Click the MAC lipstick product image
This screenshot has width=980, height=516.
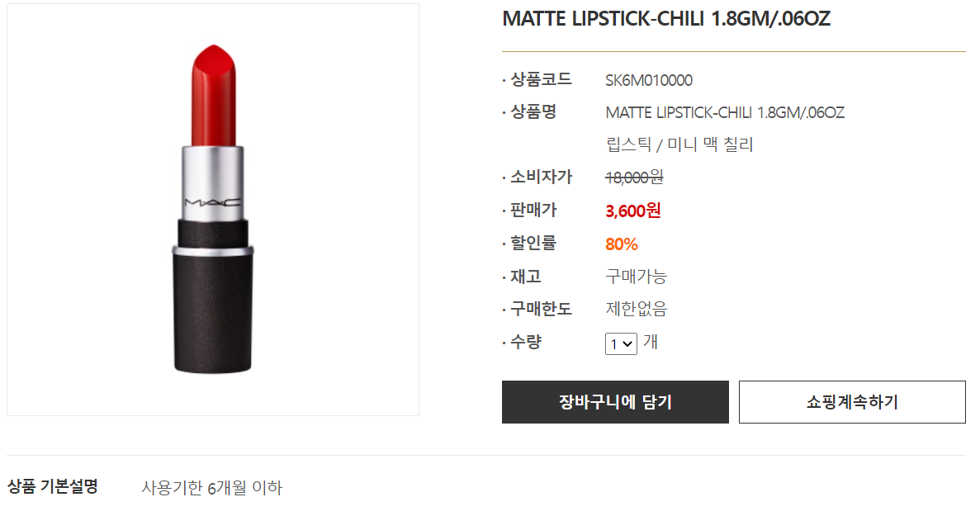(x=213, y=209)
